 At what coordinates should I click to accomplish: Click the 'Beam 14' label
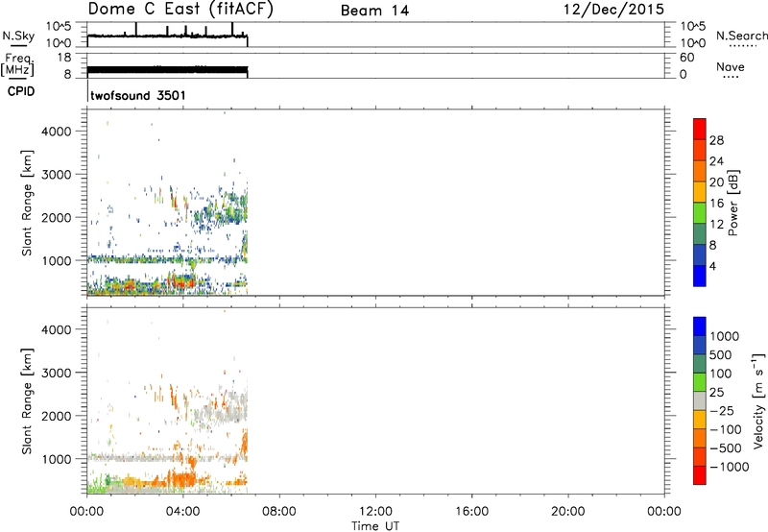coord(374,11)
